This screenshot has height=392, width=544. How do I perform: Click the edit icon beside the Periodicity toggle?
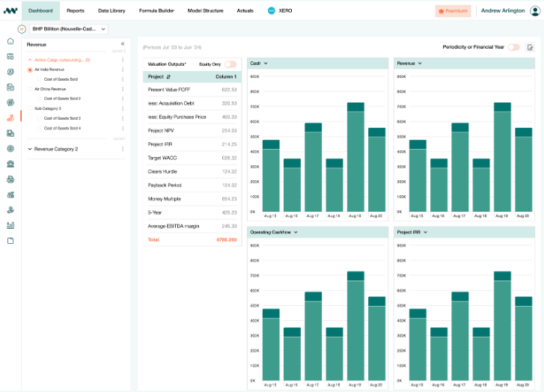pyautogui.click(x=531, y=47)
